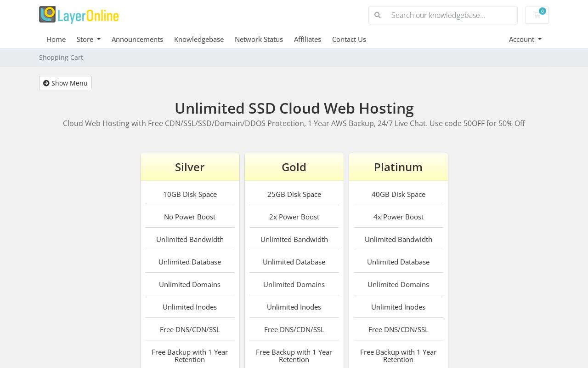
Task: Select the Silver plan heading
Action: pos(190,167)
